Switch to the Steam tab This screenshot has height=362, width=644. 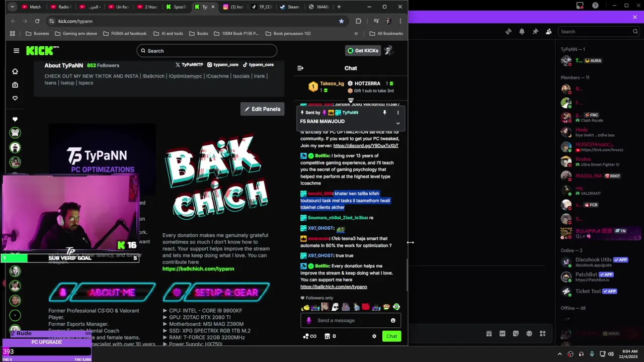pyautogui.click(x=289, y=7)
